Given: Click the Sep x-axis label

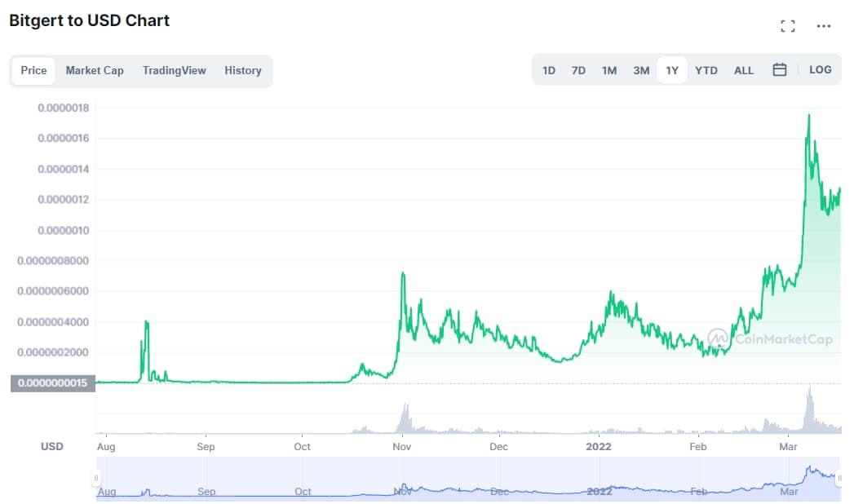Looking at the screenshot, I should tap(206, 447).
